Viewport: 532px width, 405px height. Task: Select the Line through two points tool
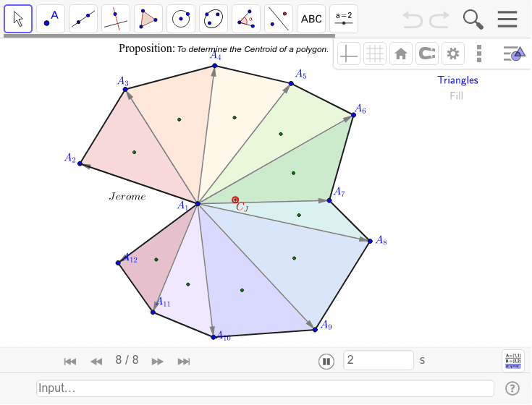coord(83,19)
